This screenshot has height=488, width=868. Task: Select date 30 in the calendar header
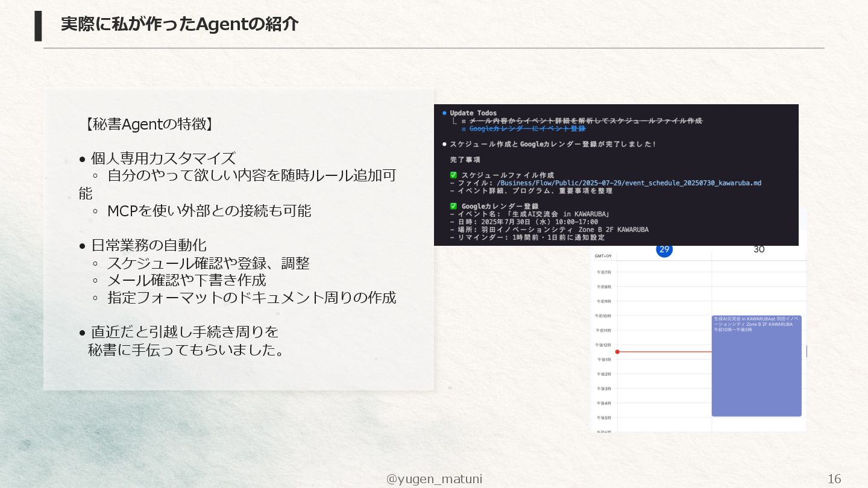click(x=759, y=249)
